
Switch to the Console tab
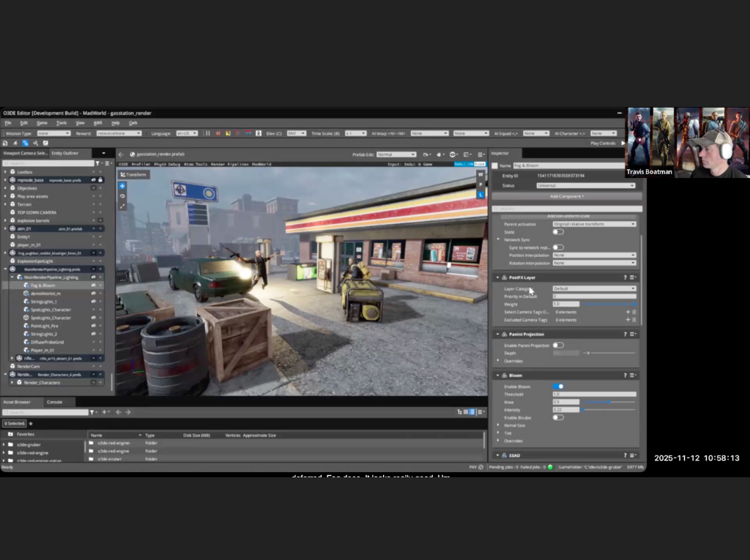55,402
